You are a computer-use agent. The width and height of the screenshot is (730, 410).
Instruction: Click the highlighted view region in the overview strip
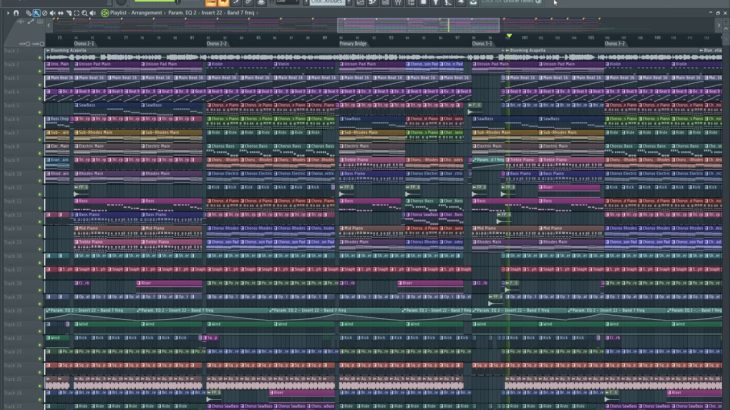click(418, 25)
